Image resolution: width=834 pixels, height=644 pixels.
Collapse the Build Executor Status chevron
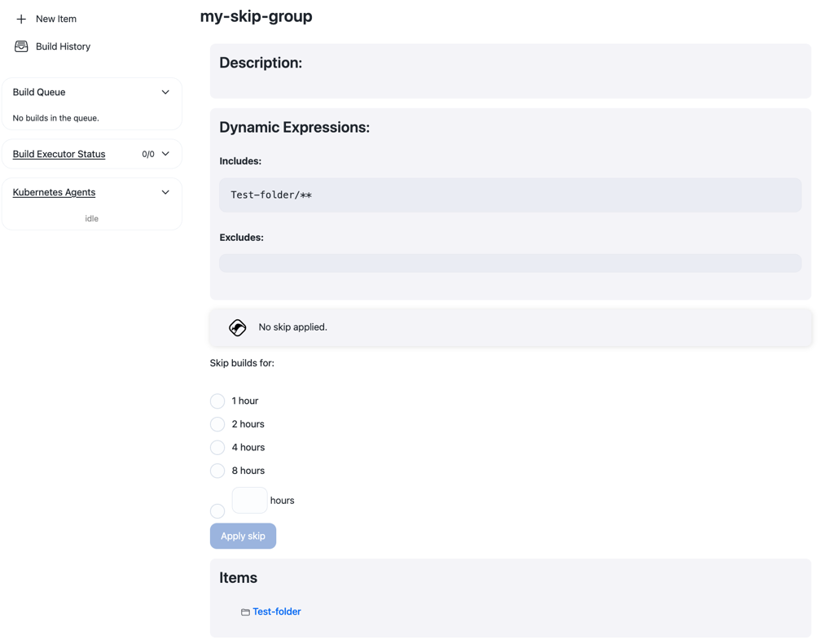[x=165, y=154]
